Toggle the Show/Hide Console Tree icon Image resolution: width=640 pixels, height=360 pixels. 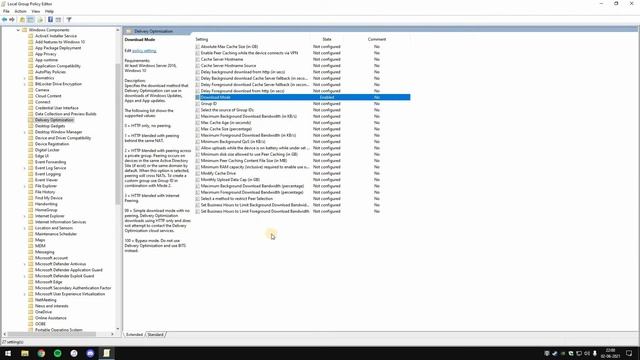(31, 20)
